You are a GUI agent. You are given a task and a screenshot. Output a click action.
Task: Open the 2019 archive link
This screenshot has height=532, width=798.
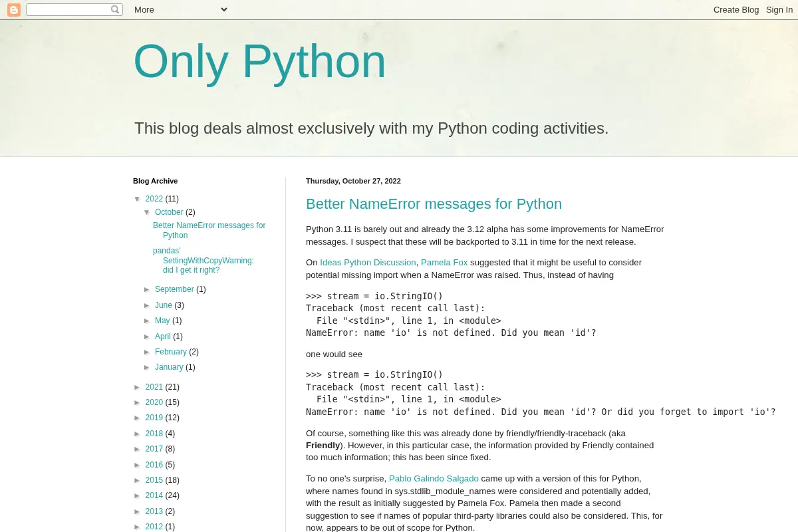pyautogui.click(x=154, y=418)
